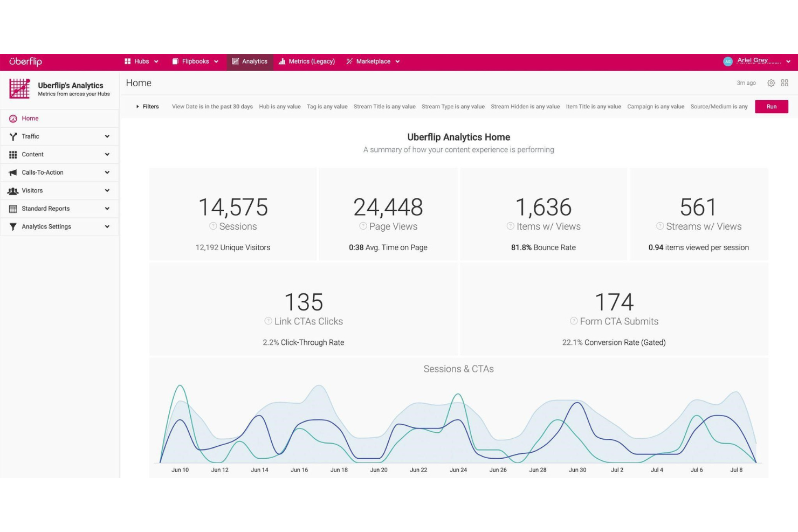Click the Stream Title is any value filter
798x532 pixels.
[x=384, y=107]
